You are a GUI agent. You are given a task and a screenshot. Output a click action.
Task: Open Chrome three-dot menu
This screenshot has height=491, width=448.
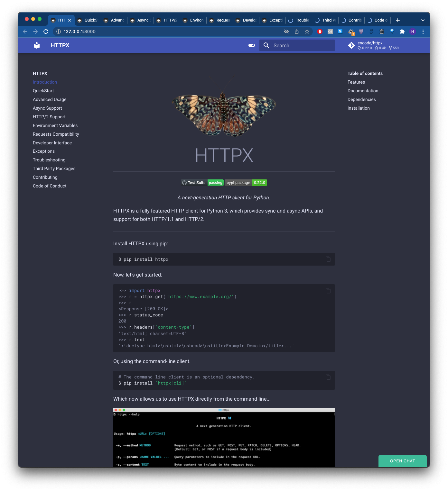pos(423,32)
